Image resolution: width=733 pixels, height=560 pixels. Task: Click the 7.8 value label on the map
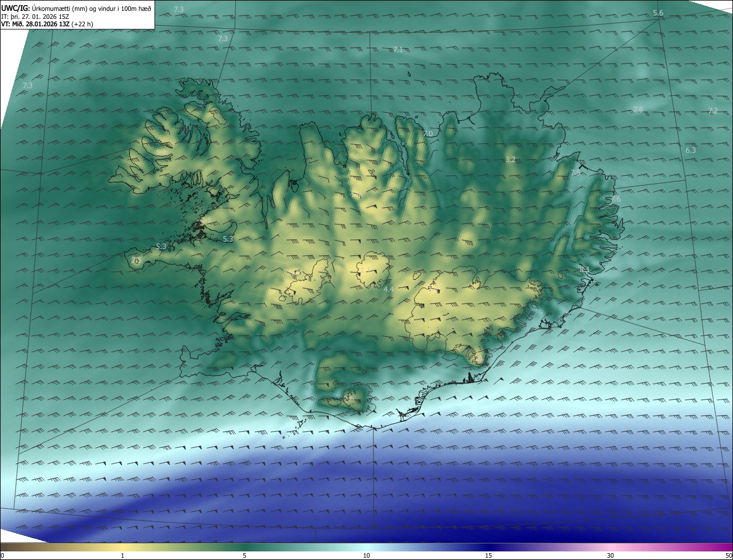(x=638, y=109)
